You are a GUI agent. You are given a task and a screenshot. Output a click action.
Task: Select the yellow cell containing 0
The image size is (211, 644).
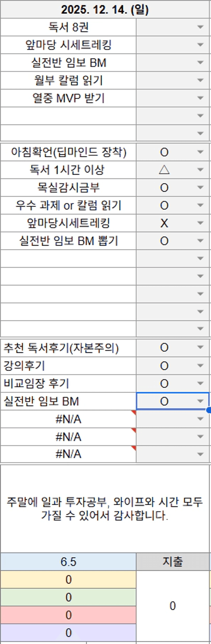coord(68,579)
